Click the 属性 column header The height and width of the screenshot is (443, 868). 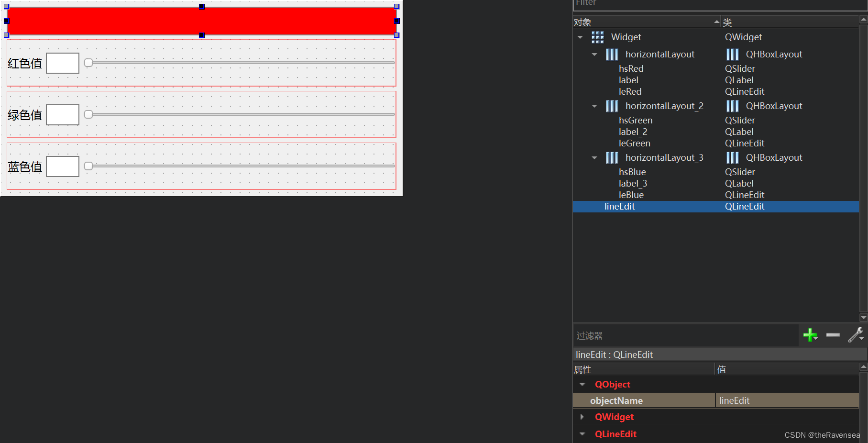(x=643, y=369)
